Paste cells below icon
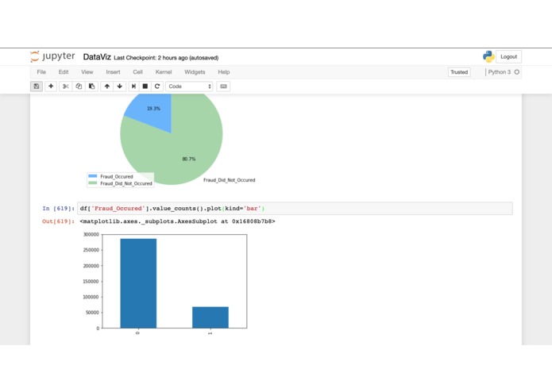 (x=91, y=86)
